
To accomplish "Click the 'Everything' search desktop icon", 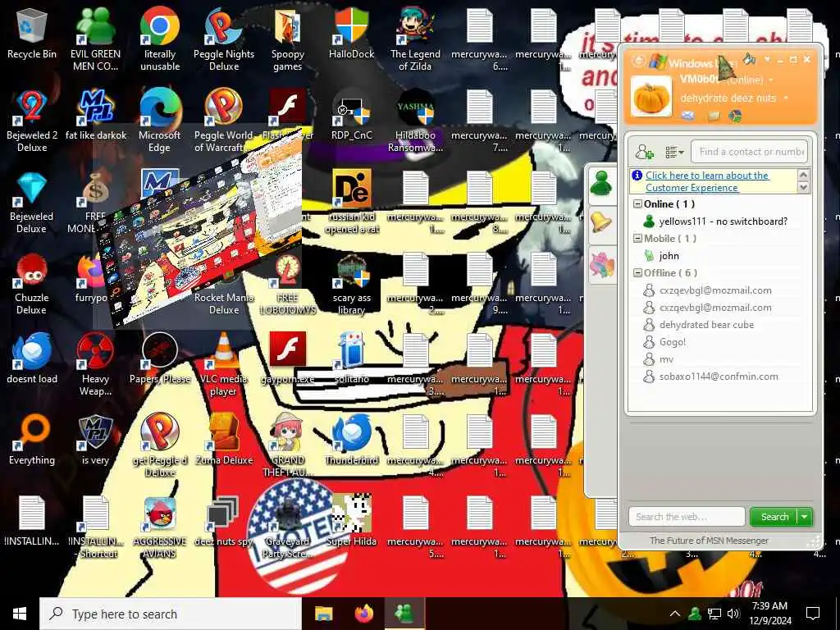I will 32,441.
